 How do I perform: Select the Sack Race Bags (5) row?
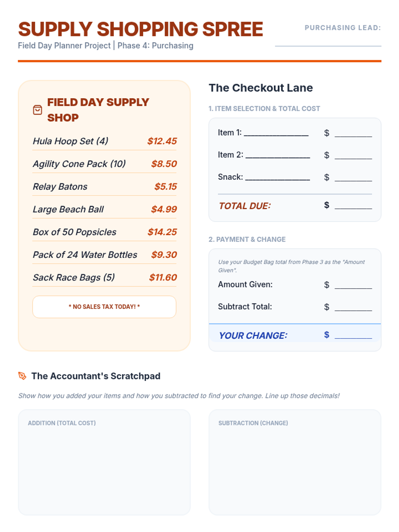[x=104, y=277]
